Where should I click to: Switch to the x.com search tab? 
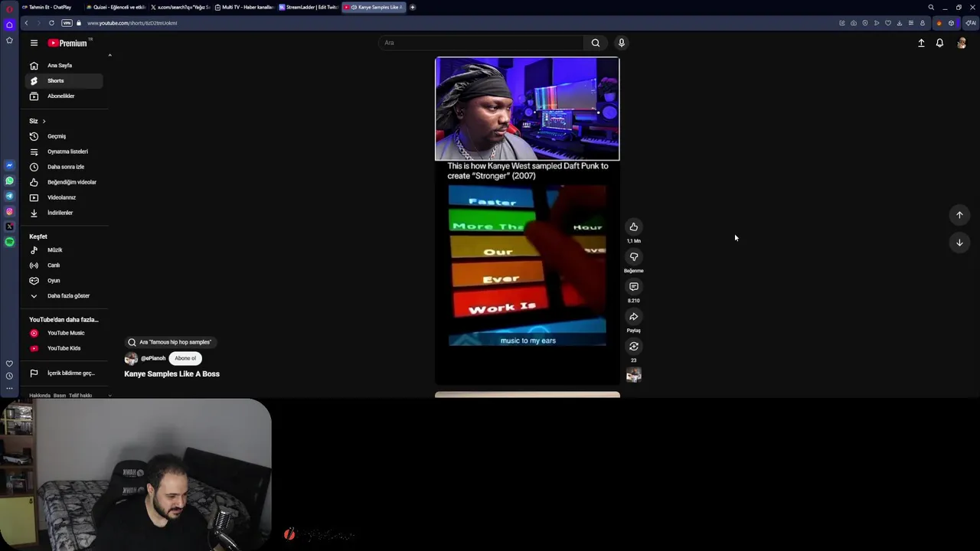click(180, 7)
